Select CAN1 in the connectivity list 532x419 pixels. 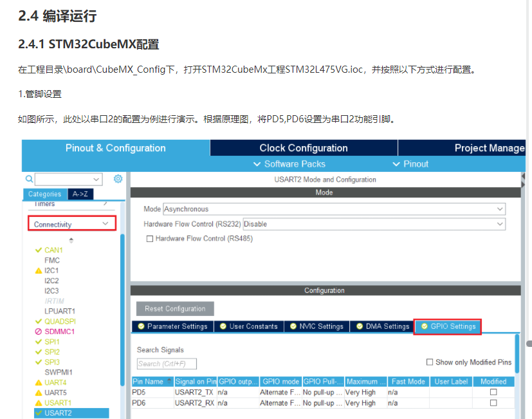pyautogui.click(x=53, y=250)
